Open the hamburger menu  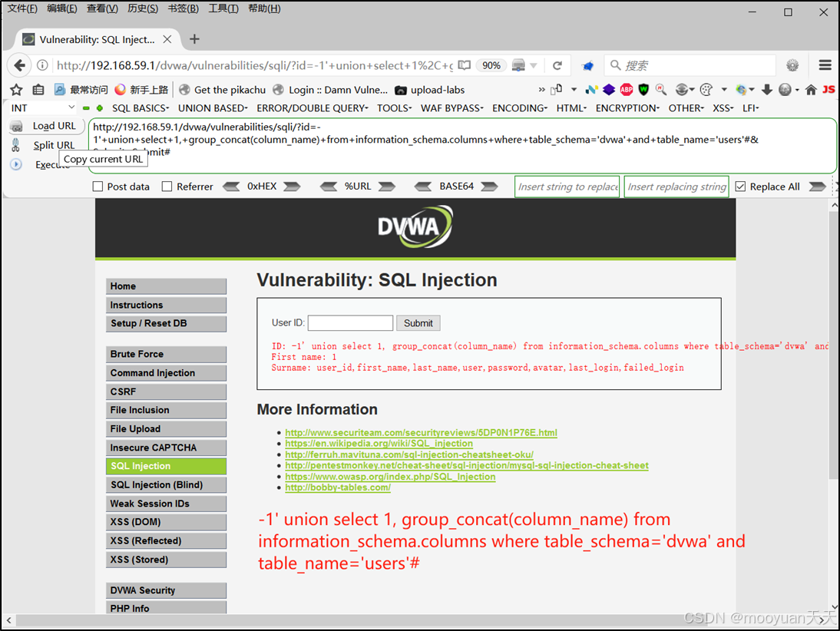coord(825,65)
